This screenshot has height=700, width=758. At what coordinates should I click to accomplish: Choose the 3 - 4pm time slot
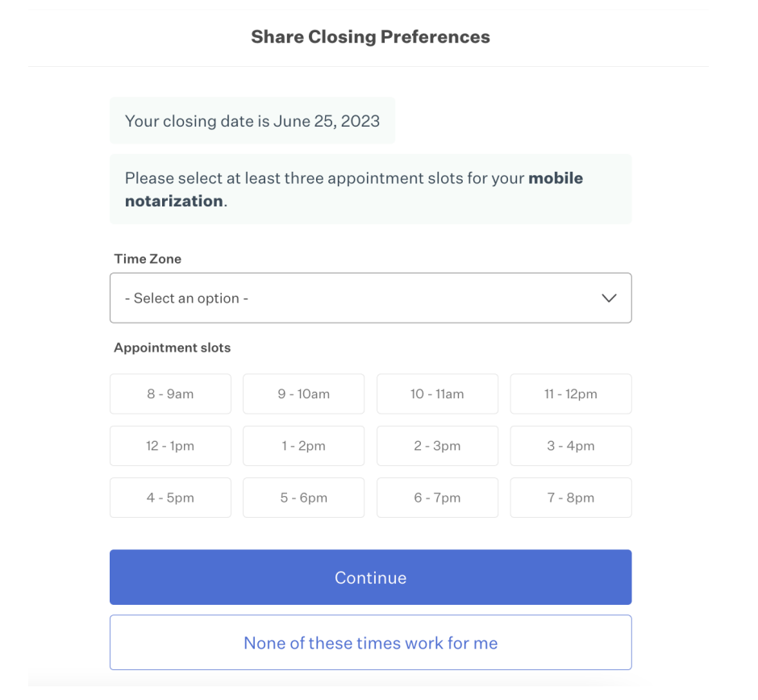(570, 446)
